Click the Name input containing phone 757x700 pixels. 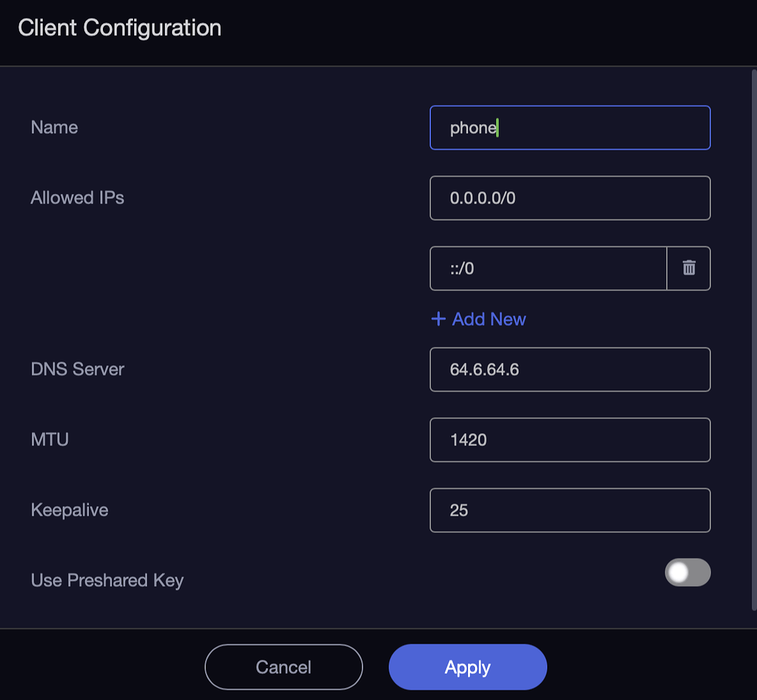[x=569, y=127]
